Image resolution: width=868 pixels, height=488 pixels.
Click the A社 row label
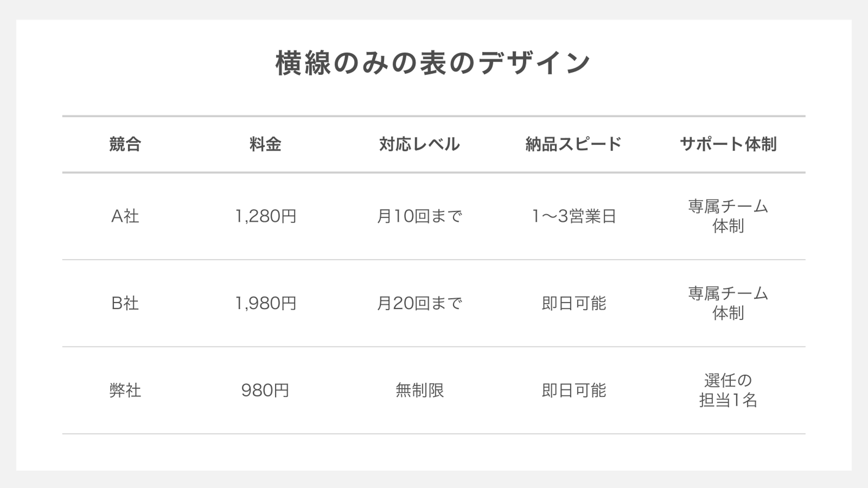point(125,216)
